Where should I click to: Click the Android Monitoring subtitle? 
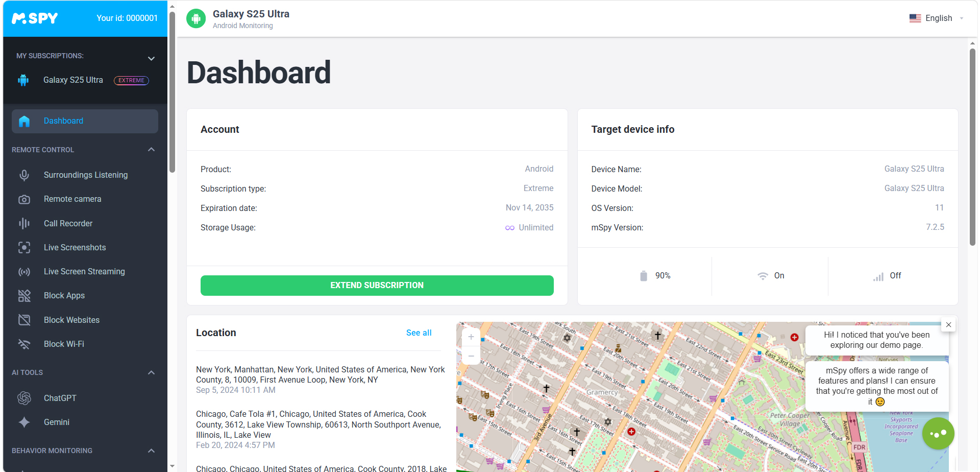click(x=243, y=26)
